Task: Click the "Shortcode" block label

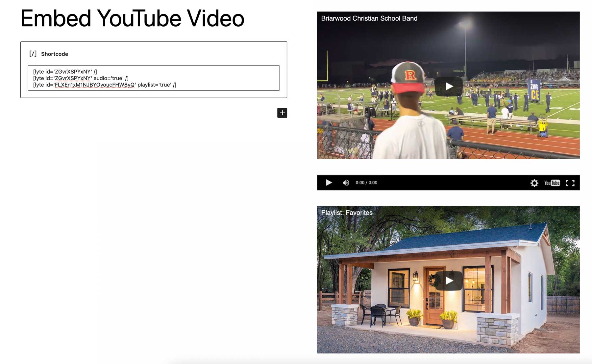Action: [x=55, y=54]
